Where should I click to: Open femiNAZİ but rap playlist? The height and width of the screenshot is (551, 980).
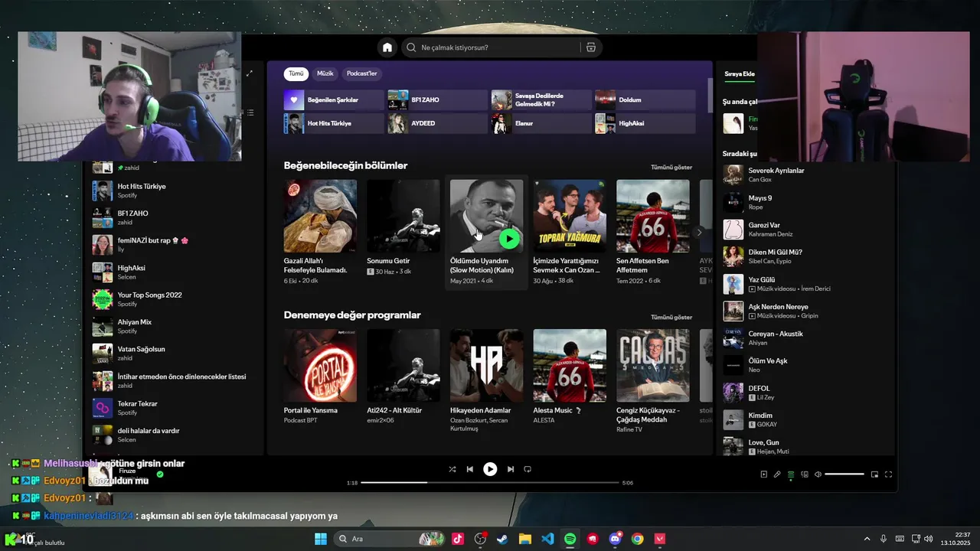click(x=175, y=245)
